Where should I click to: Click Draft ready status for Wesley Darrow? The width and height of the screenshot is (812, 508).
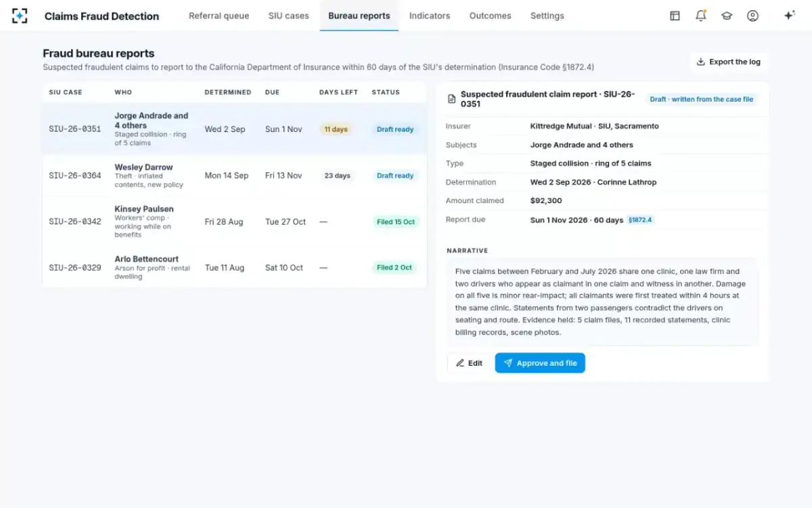pos(395,175)
